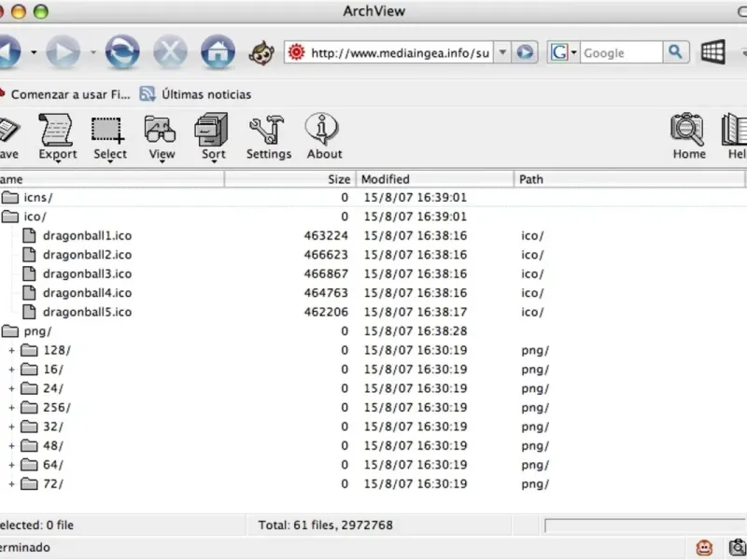This screenshot has height=560, width=747.
Task: Select the icns/ folder icon
Action: pos(10,197)
